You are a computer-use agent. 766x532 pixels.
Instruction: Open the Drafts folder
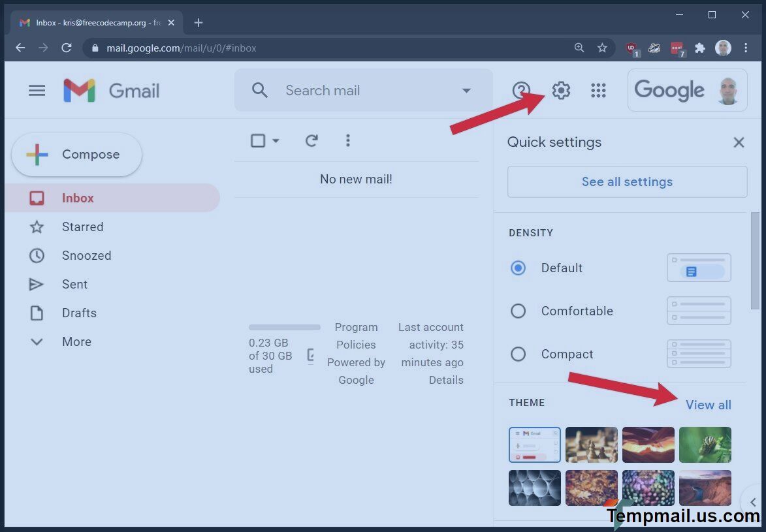coord(79,313)
